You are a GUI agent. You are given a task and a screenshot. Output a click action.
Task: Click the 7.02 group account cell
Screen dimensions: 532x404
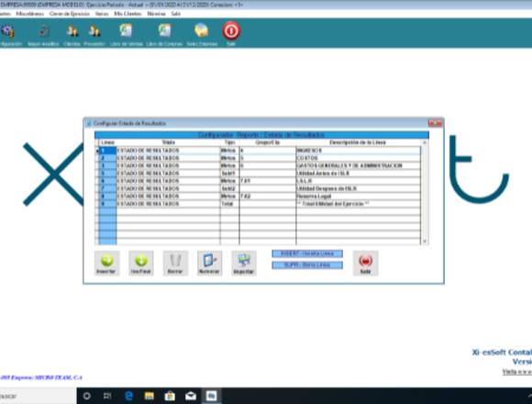pos(268,196)
